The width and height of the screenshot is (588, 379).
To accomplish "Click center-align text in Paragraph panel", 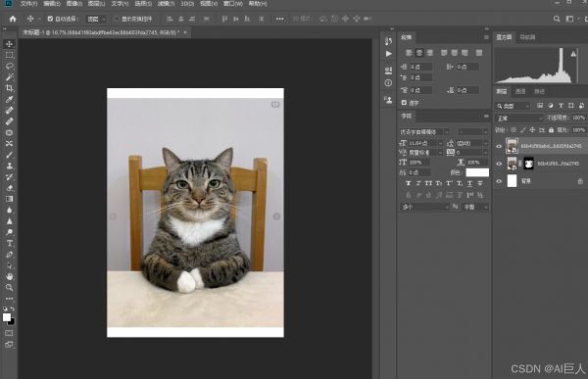I will [x=419, y=53].
